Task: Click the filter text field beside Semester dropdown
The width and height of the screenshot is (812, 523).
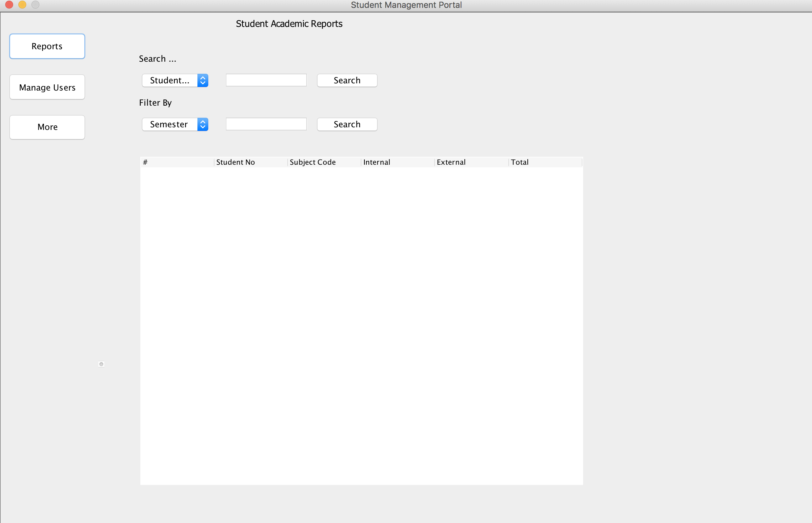Action: (x=266, y=124)
